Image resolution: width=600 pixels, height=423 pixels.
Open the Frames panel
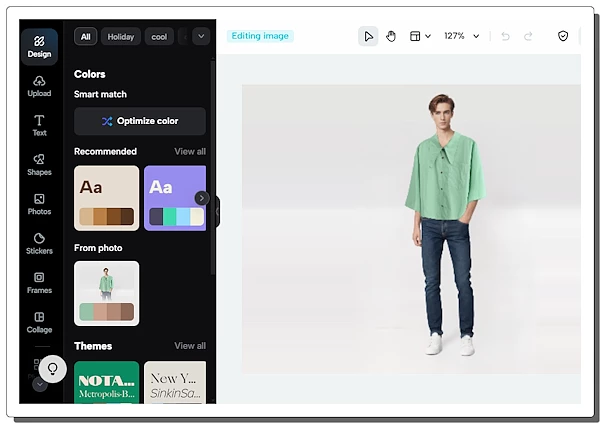tap(39, 282)
